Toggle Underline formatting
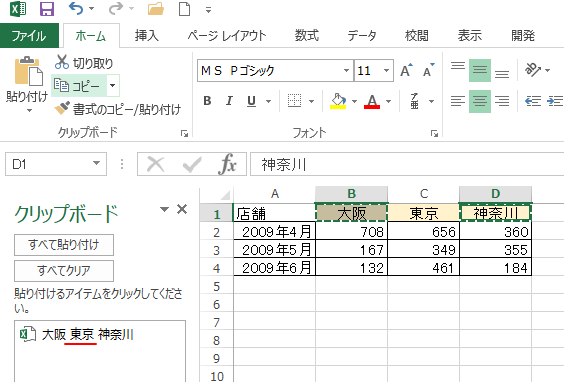The image size is (564, 382). tap(251, 101)
